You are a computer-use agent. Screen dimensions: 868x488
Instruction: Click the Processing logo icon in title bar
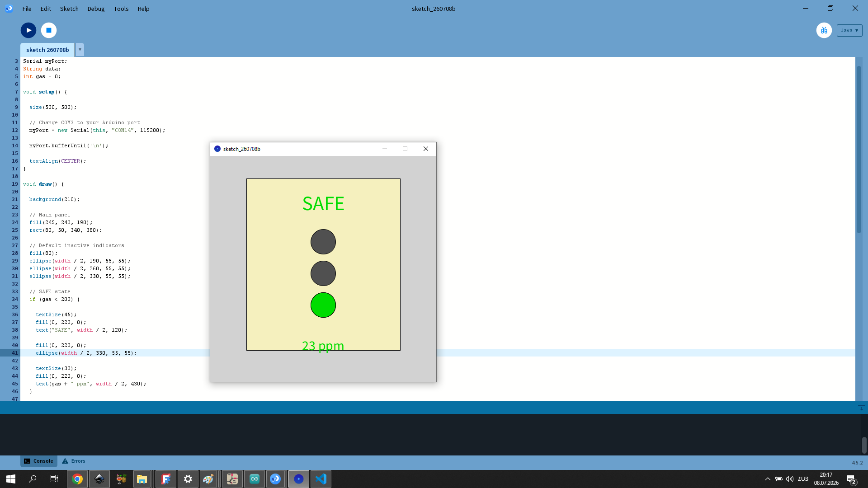9,9
